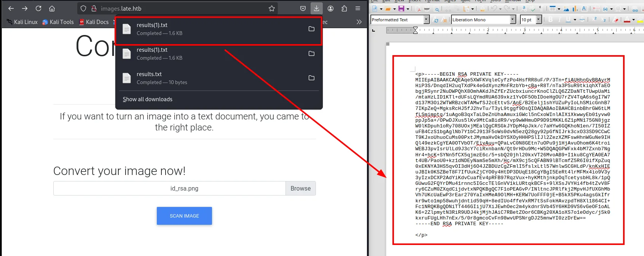The image size is (644, 256).
Task: Show results.txt 10 bytes in folder
Action: tap(311, 78)
